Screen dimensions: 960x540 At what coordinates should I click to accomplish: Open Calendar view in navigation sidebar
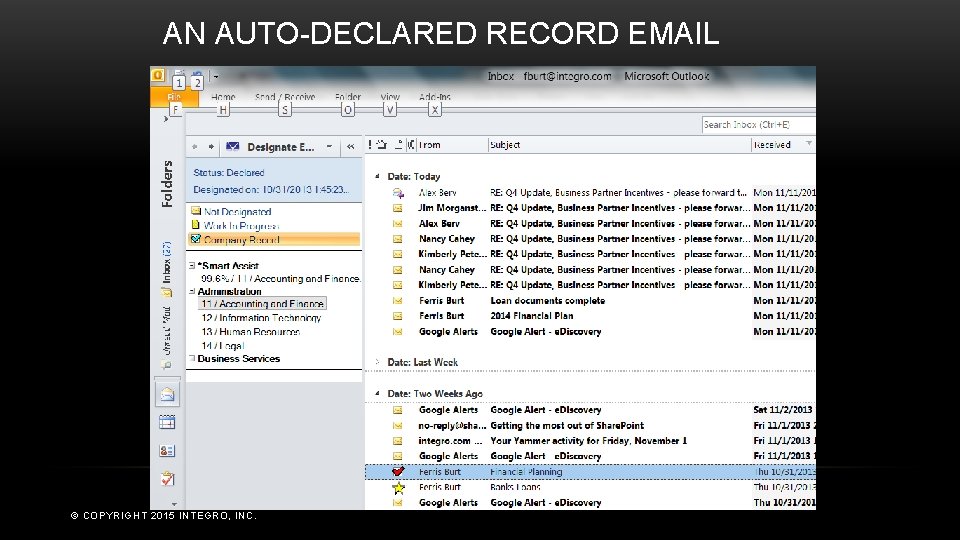tap(167, 422)
